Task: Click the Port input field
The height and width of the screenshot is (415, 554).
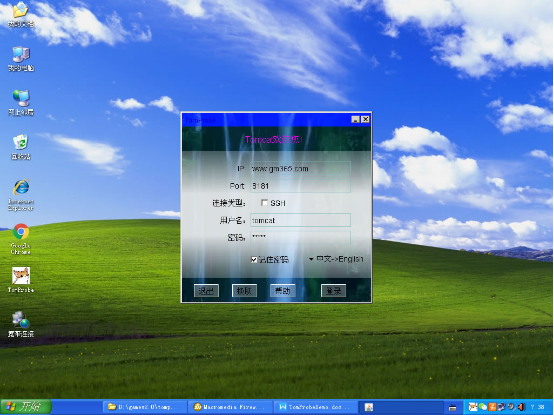Action: (x=300, y=186)
